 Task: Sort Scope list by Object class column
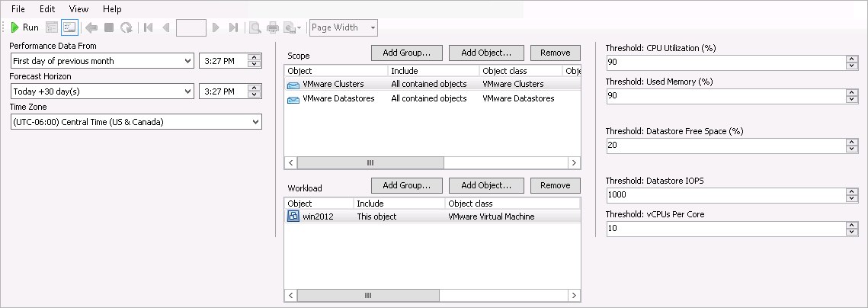(x=521, y=71)
